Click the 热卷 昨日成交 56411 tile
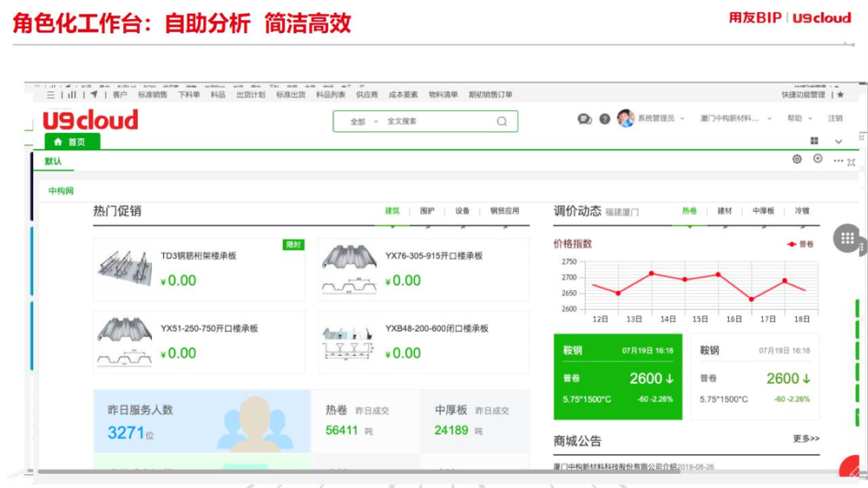Screen dimensions: 868x488 366,421
